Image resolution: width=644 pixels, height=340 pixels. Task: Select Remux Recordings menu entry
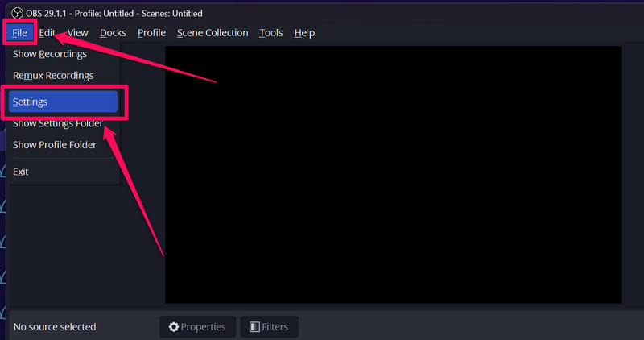(x=53, y=75)
